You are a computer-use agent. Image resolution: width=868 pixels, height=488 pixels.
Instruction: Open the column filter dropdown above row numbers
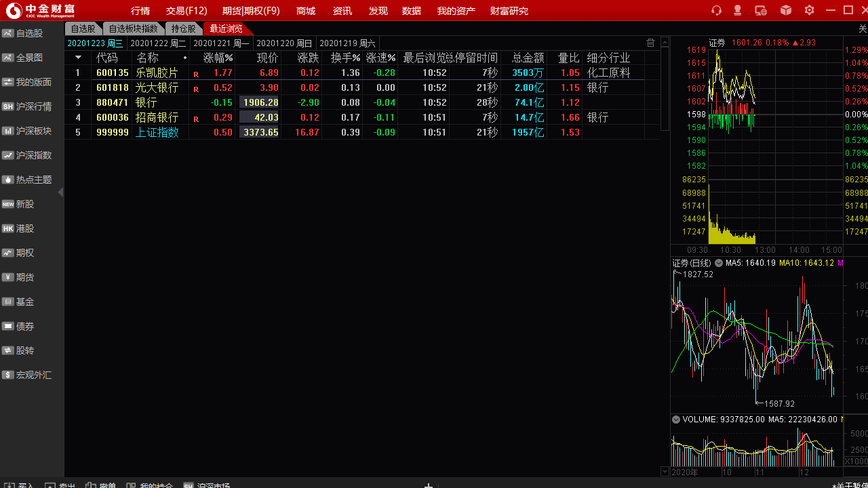[77, 57]
